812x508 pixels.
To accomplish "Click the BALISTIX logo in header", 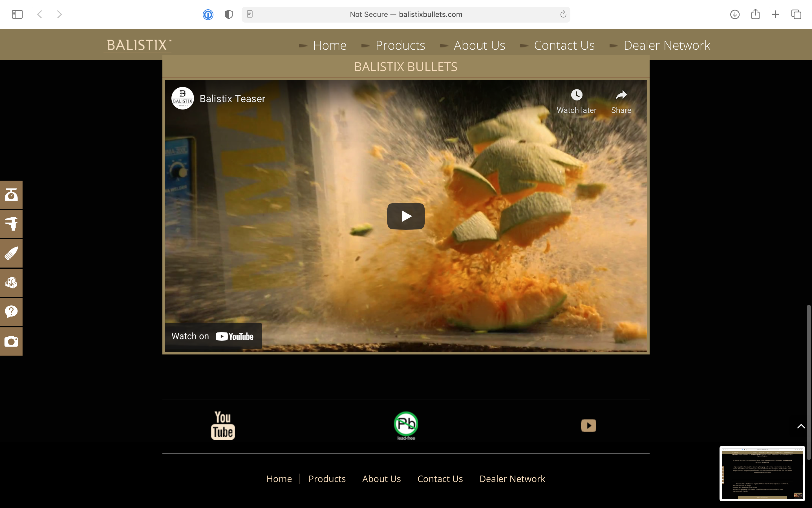I will pos(138,45).
